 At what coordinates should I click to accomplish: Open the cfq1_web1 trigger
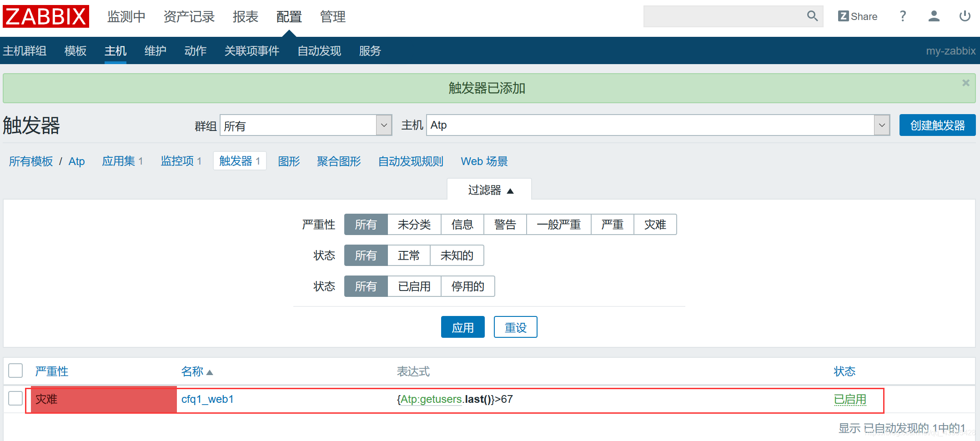207,399
